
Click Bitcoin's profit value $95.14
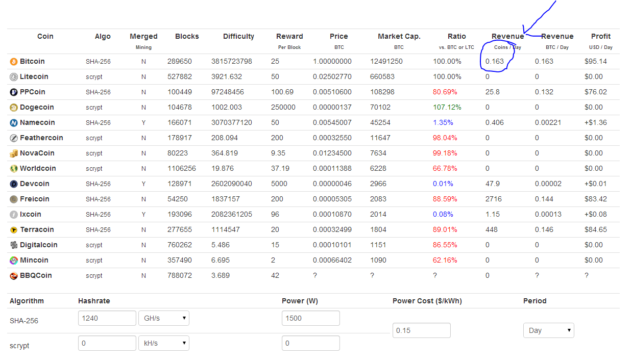(596, 61)
